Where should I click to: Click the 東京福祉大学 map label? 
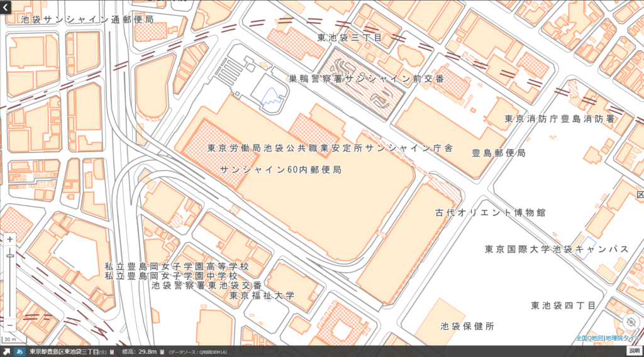click(262, 295)
